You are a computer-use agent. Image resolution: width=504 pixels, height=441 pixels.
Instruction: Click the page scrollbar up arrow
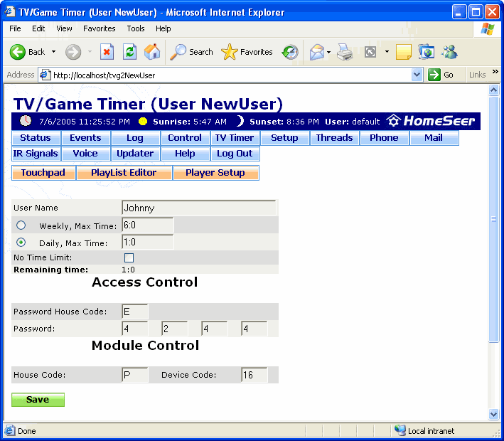pos(493,90)
